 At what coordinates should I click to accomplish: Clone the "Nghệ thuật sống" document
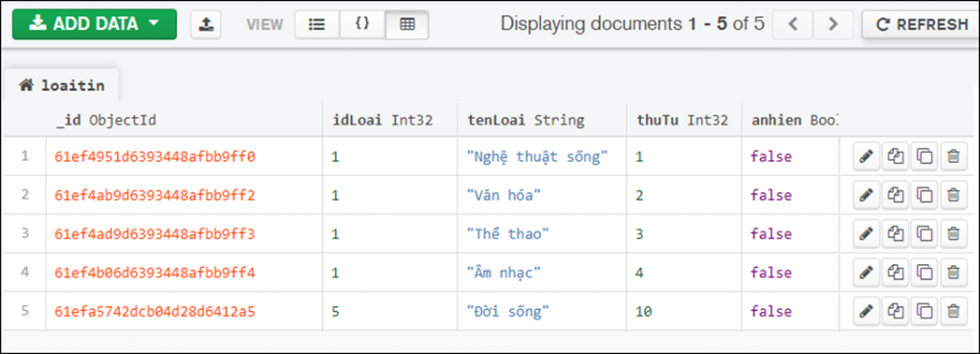[924, 157]
